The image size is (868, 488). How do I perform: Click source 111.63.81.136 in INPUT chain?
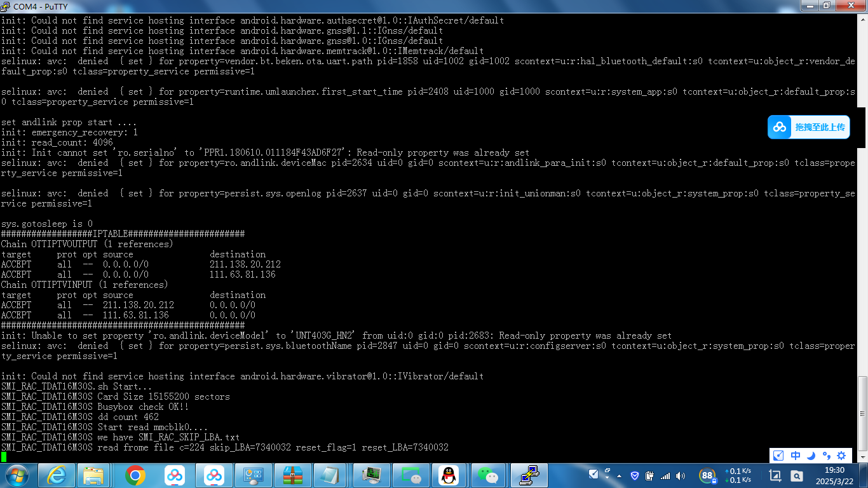tap(136, 315)
